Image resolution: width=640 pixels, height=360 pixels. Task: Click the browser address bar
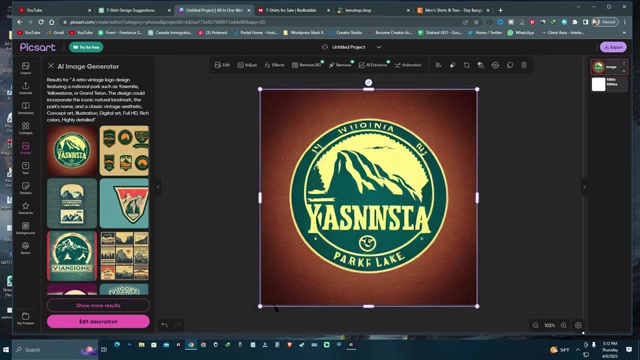point(261,22)
